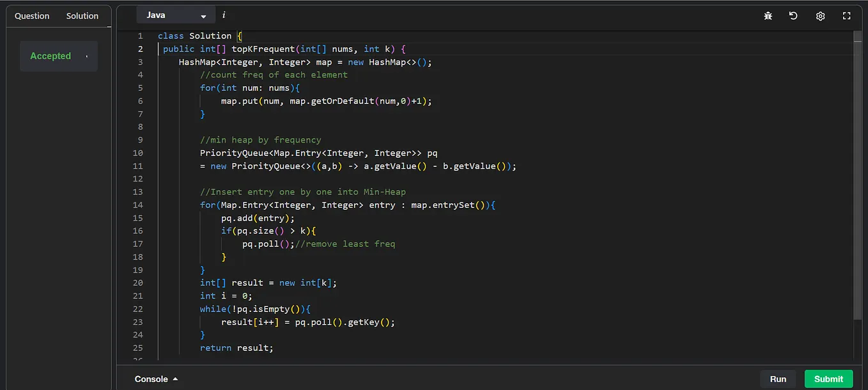Place cursor on the return result line

coord(236,348)
